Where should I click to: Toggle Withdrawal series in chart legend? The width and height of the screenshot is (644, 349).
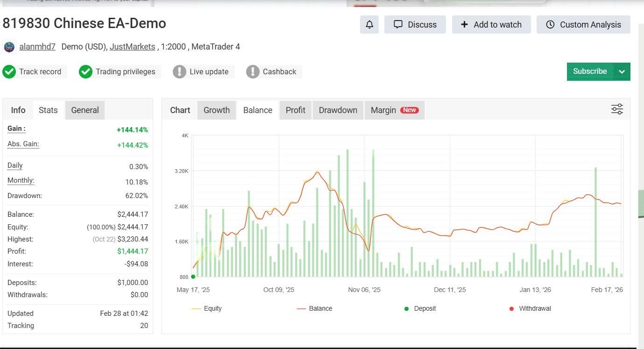click(530, 308)
